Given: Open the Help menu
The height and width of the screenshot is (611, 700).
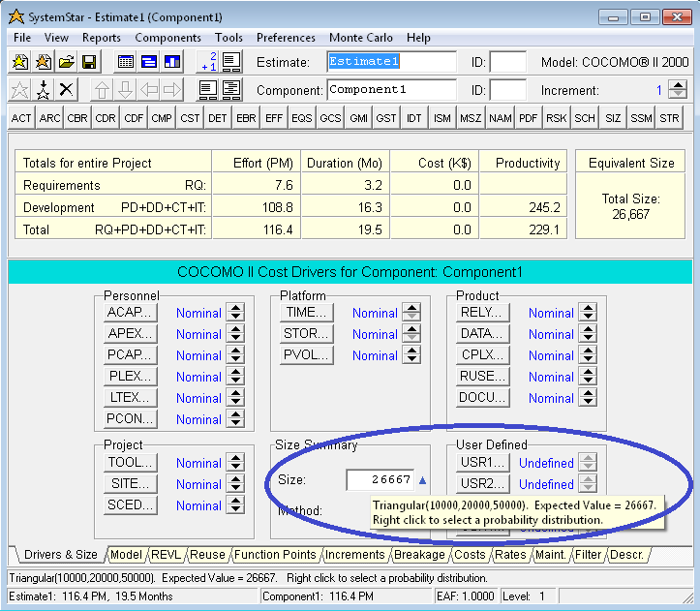Looking at the screenshot, I should coord(418,38).
